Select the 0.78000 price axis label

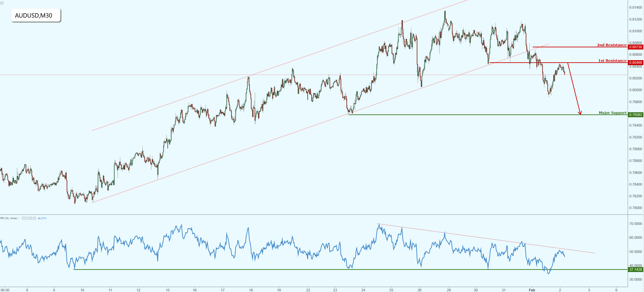coord(636,208)
